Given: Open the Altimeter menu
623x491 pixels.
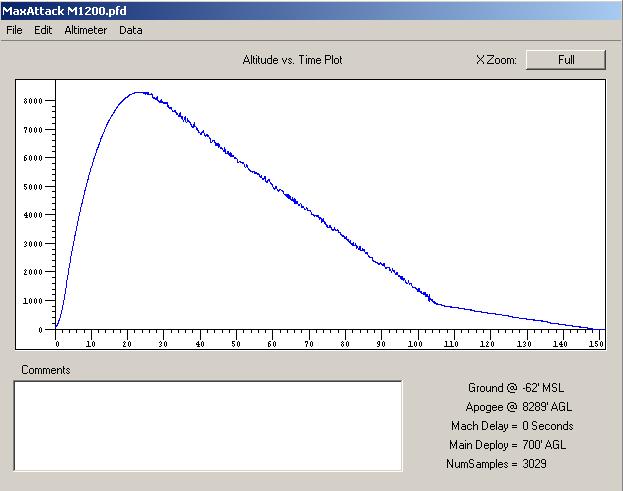Looking at the screenshot, I should coord(86,30).
